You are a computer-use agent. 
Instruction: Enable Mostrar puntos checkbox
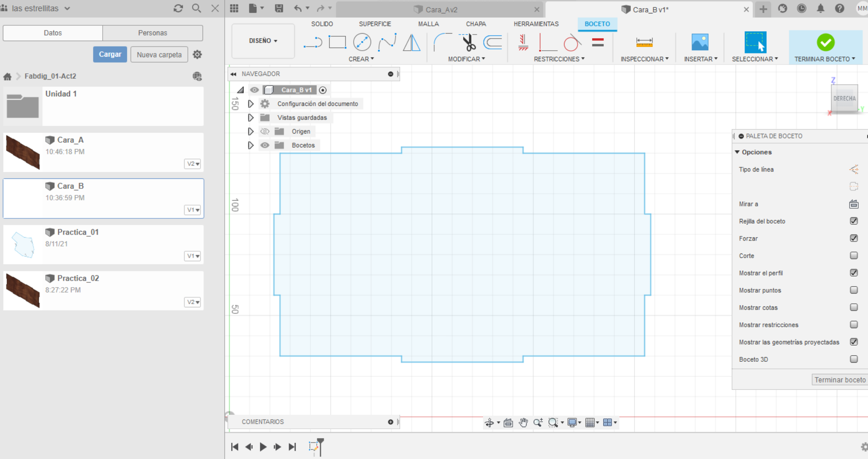pos(854,290)
